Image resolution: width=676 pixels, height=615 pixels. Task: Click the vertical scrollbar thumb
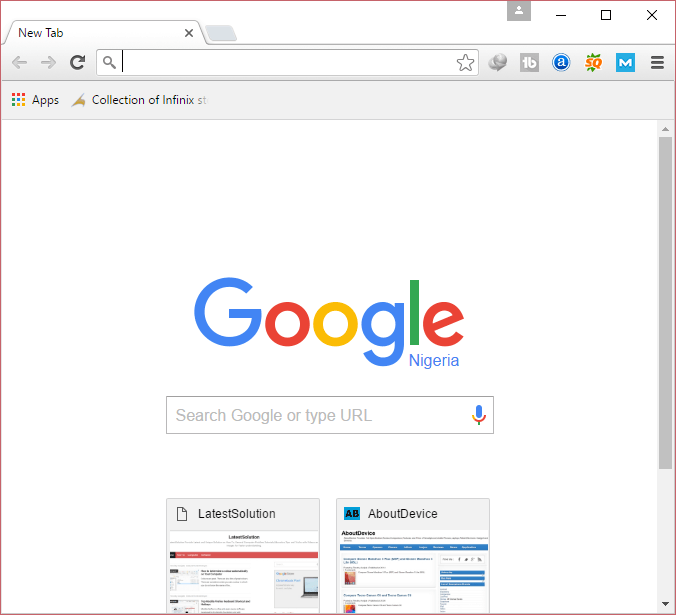tap(665, 303)
